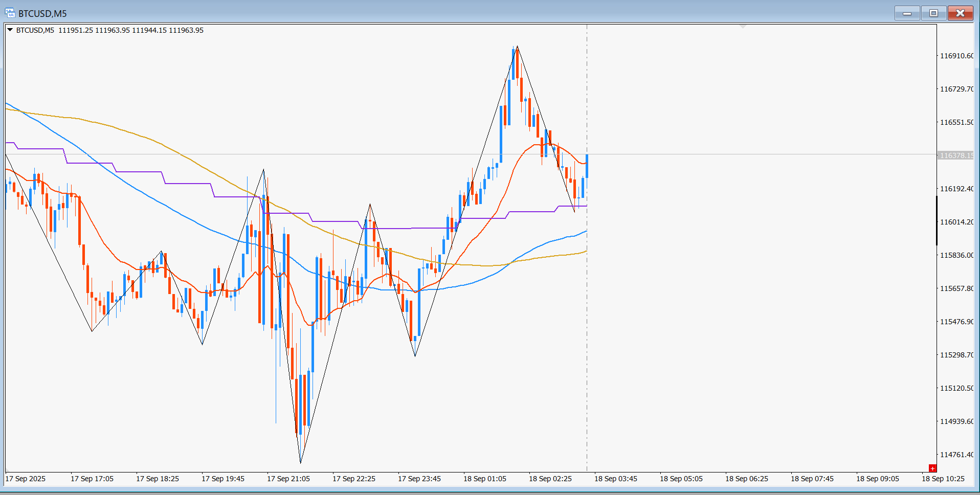Click the BTCUSD,M5 OHLC info text
The height and width of the screenshot is (495, 980).
[x=110, y=30]
